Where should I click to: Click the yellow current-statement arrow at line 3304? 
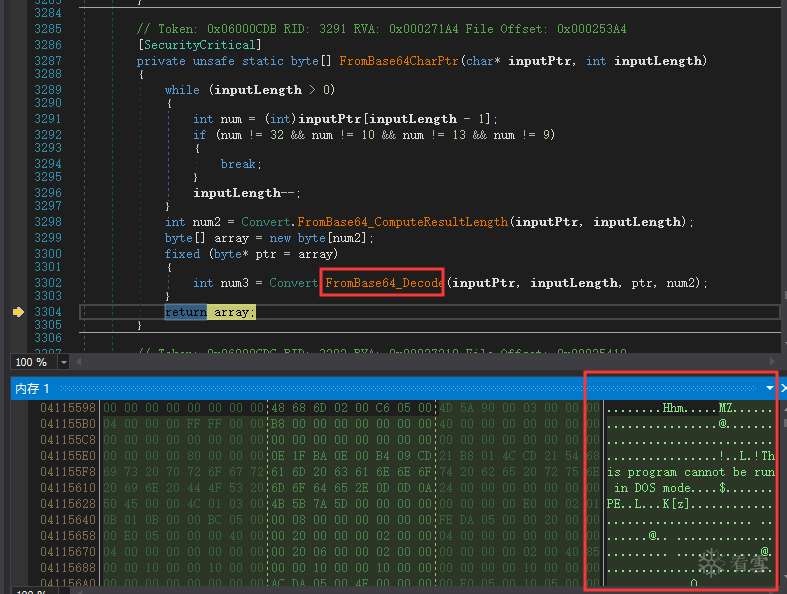click(x=18, y=312)
